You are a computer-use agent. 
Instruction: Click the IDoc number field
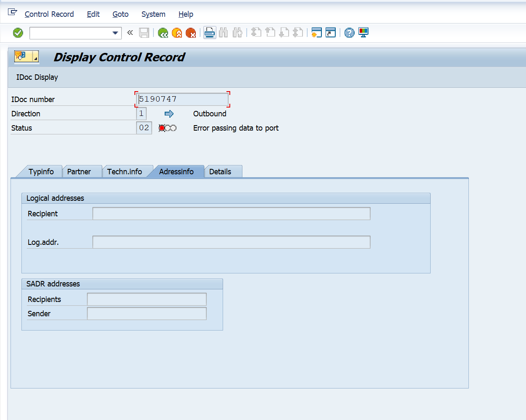tap(182, 100)
